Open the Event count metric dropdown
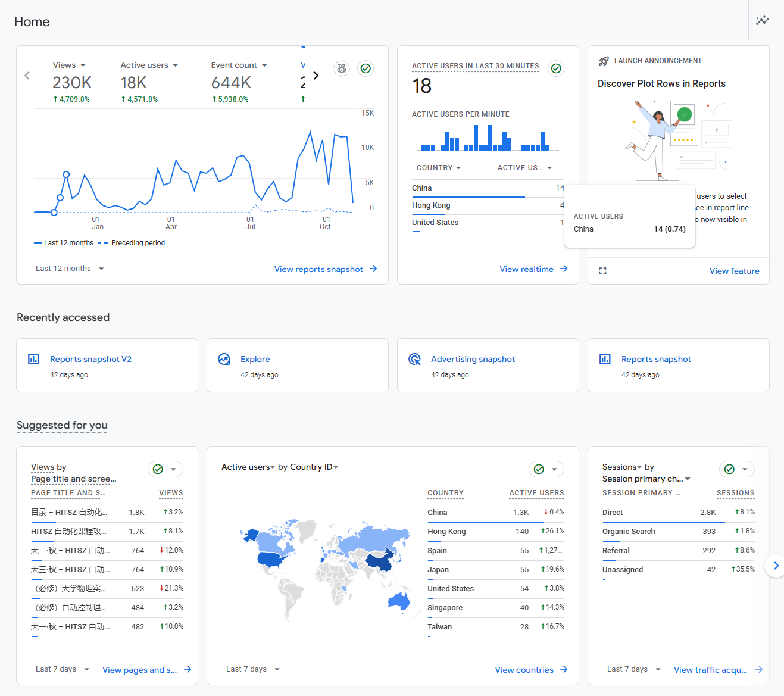The height and width of the screenshot is (696, 784). coord(239,65)
